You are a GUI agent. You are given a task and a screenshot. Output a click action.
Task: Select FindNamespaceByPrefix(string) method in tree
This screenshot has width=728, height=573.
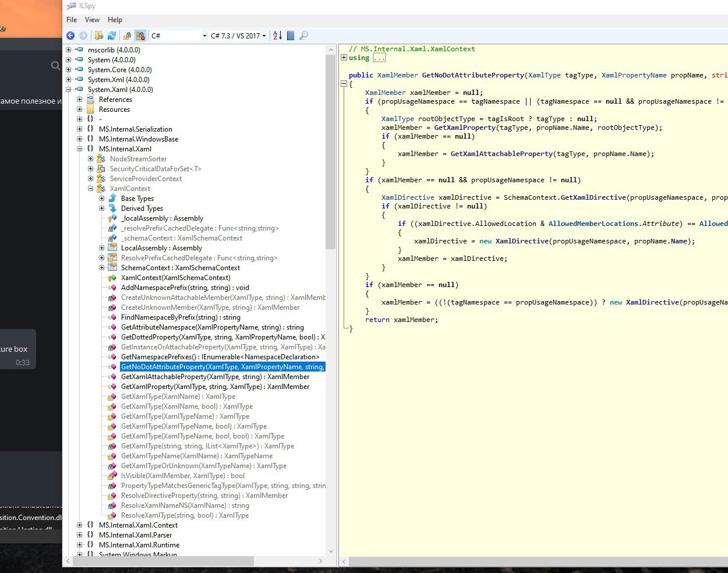(181, 317)
